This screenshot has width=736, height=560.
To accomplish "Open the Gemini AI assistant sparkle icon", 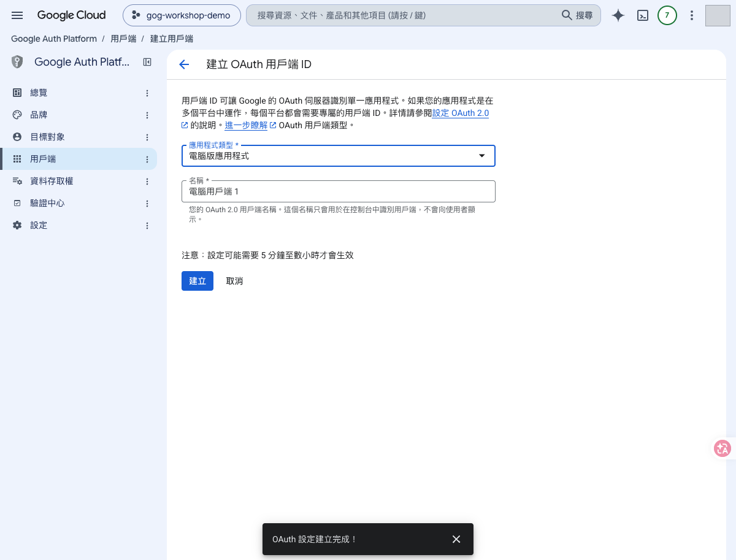I will coord(618,16).
